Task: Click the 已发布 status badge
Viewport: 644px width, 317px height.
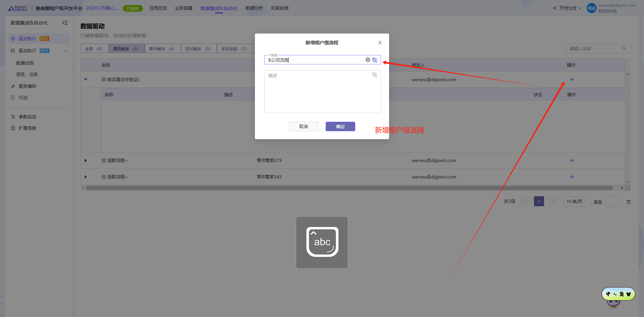Action: tap(133, 8)
